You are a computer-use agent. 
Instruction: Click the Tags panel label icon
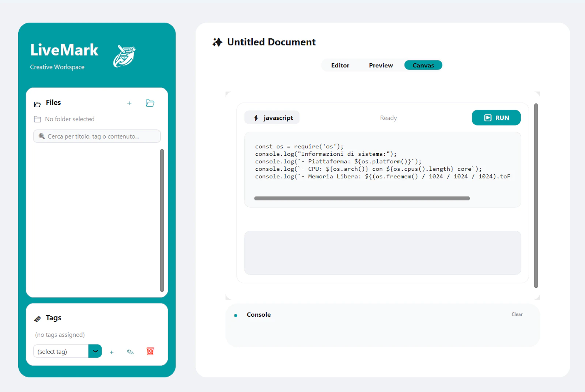[37, 319]
